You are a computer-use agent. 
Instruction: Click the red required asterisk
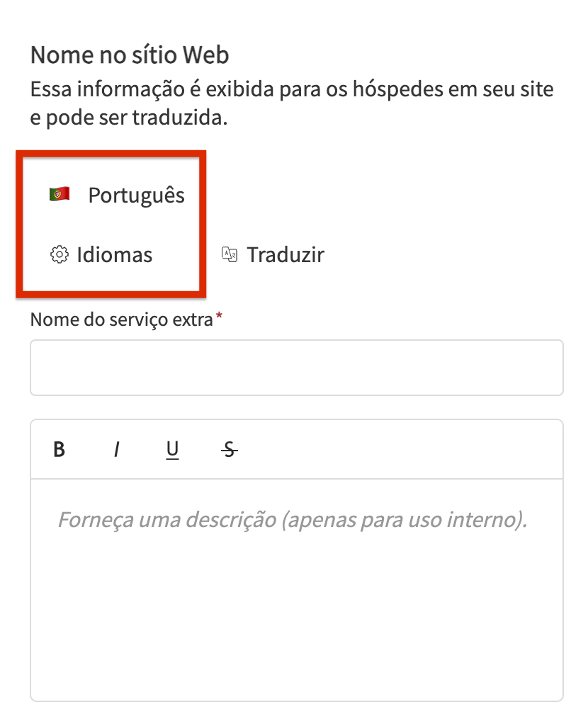coord(219,318)
